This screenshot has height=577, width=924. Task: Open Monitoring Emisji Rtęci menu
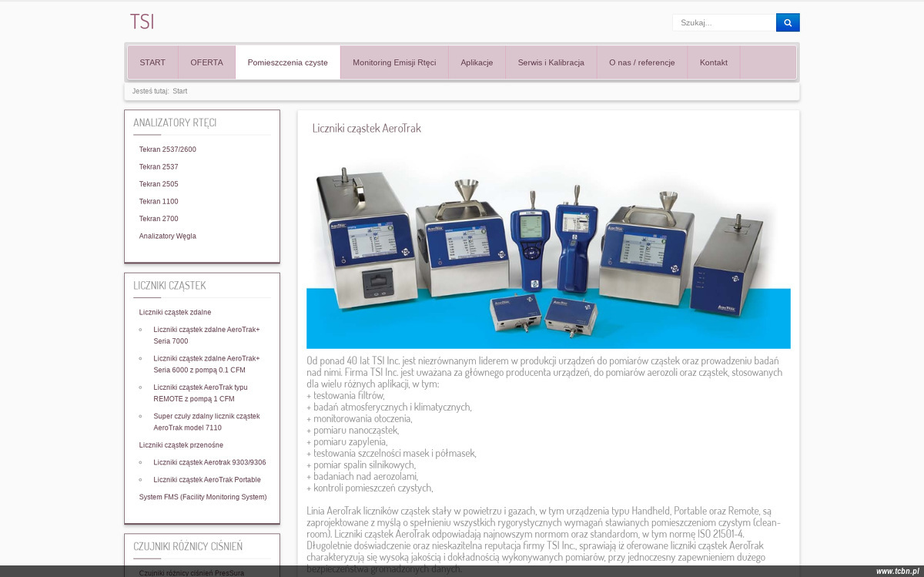pos(394,62)
